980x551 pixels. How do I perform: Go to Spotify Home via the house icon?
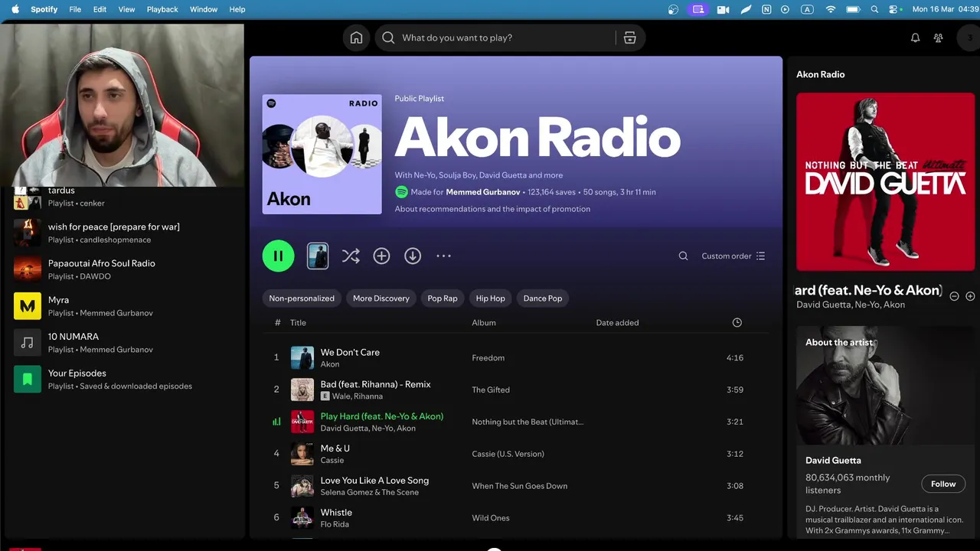click(x=356, y=37)
